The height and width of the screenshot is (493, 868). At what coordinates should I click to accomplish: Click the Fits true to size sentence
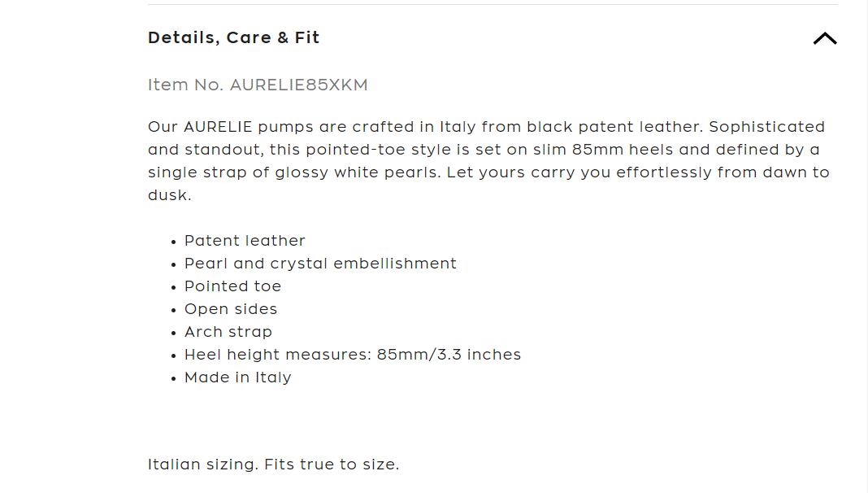click(x=331, y=465)
